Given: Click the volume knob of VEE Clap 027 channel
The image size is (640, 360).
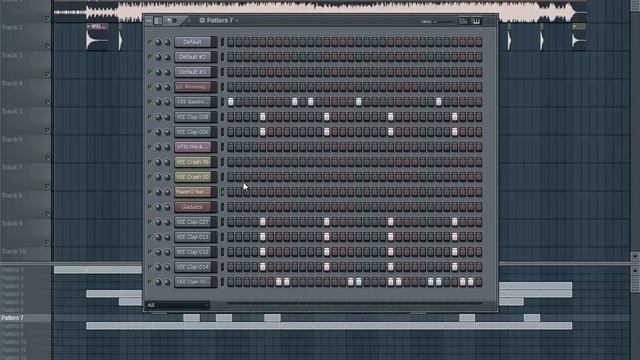Looking at the screenshot, I should (167, 222).
